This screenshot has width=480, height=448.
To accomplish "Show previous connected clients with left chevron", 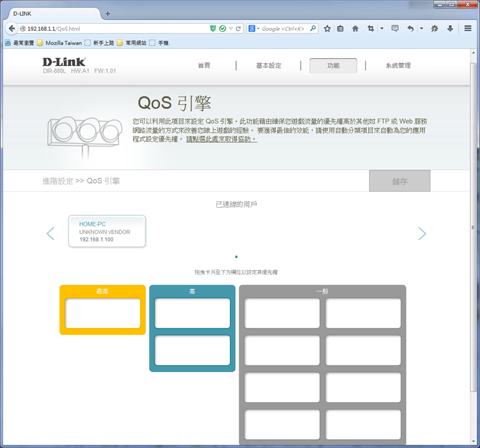I will [x=51, y=234].
